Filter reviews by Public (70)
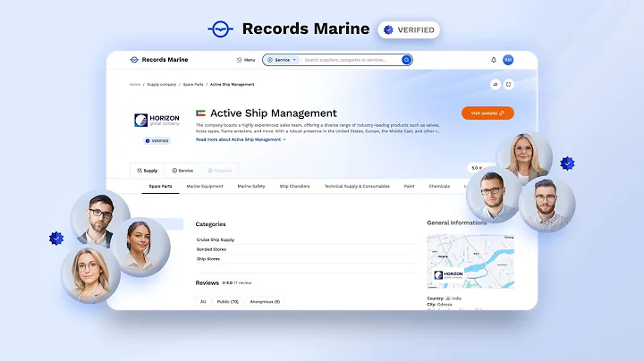Image resolution: width=644 pixels, height=361 pixels. coord(227,301)
